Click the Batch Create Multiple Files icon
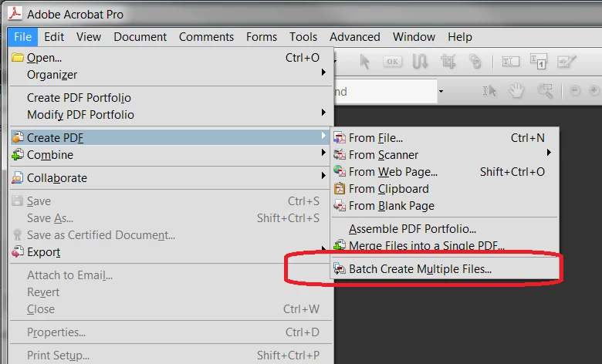 point(340,269)
